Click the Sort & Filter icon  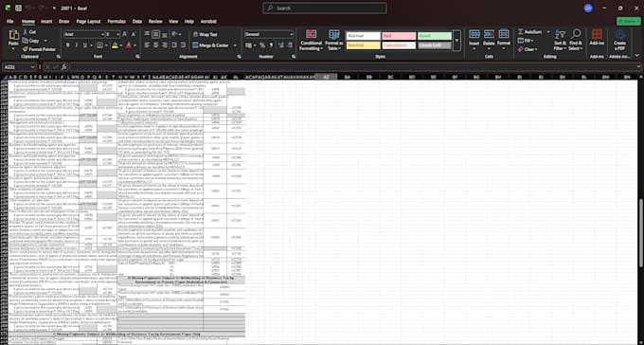pyautogui.click(x=560, y=41)
